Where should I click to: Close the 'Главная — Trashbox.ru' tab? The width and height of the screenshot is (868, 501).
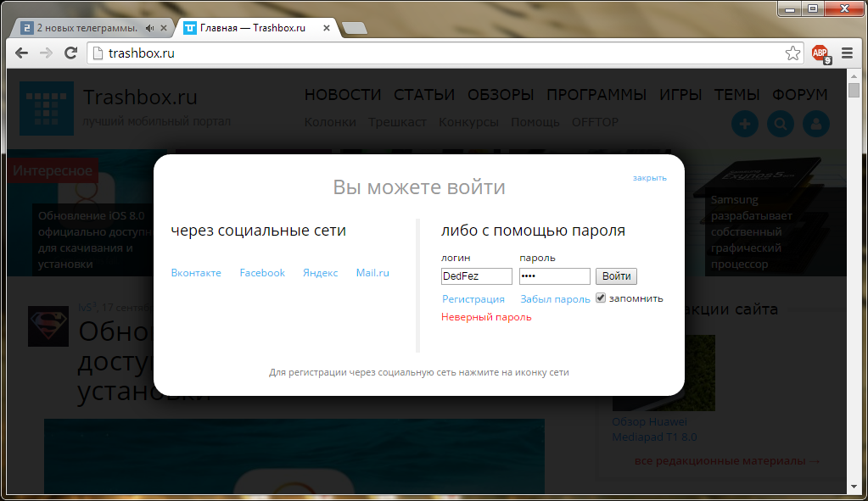(327, 28)
